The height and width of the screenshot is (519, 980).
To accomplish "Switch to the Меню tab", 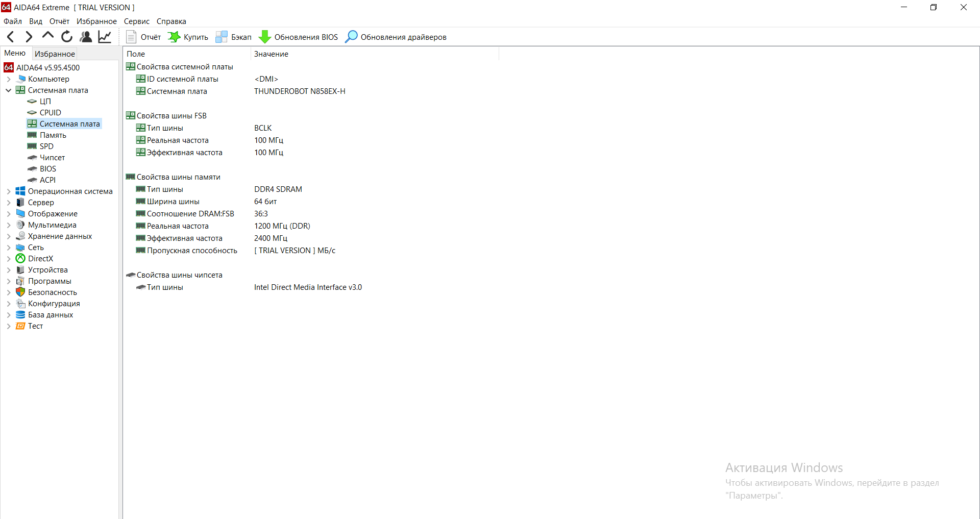I will tap(15, 53).
